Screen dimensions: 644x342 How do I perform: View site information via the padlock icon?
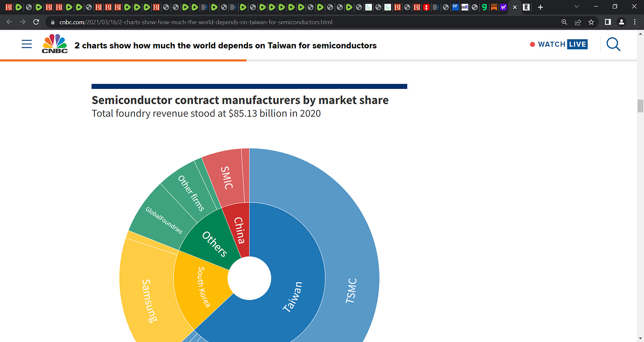coord(53,22)
